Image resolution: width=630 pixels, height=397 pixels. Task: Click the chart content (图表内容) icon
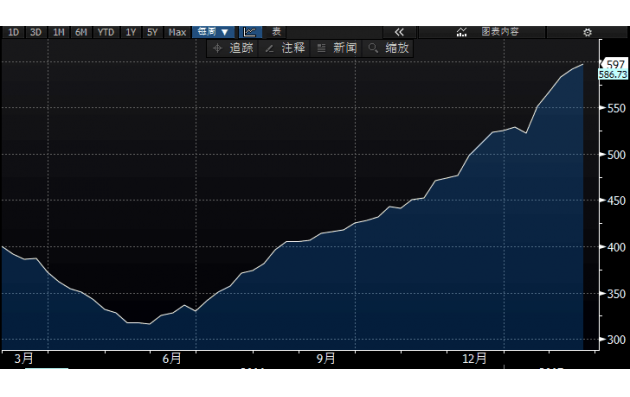pyautogui.click(x=462, y=32)
